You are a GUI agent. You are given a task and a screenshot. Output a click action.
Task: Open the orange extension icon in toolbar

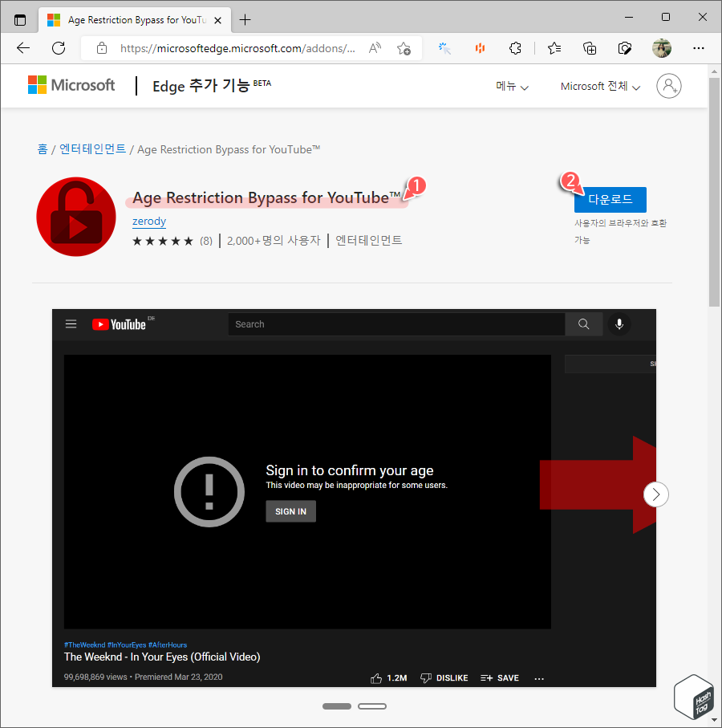coord(480,48)
